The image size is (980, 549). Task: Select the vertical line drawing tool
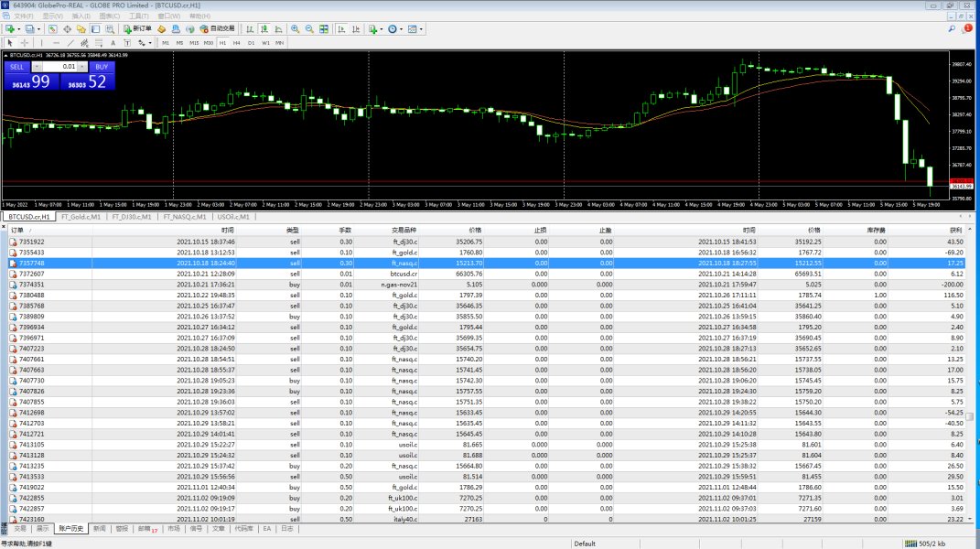pyautogui.click(x=42, y=42)
